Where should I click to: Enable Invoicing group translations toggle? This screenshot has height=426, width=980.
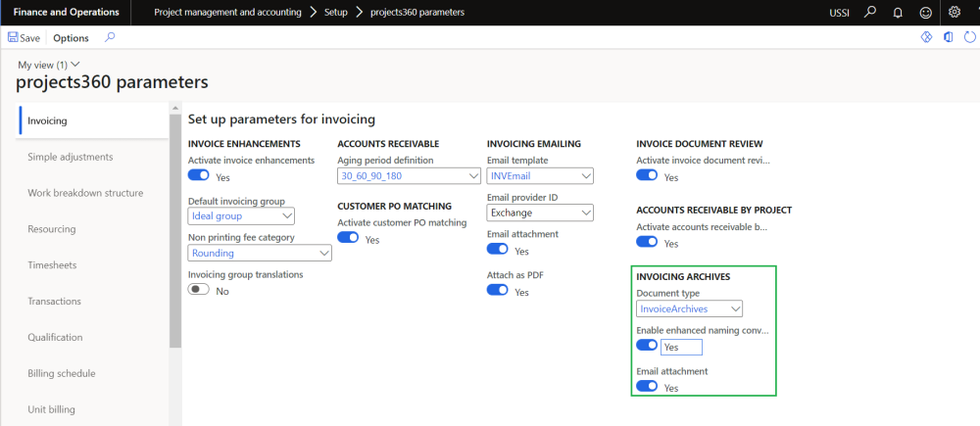point(199,290)
